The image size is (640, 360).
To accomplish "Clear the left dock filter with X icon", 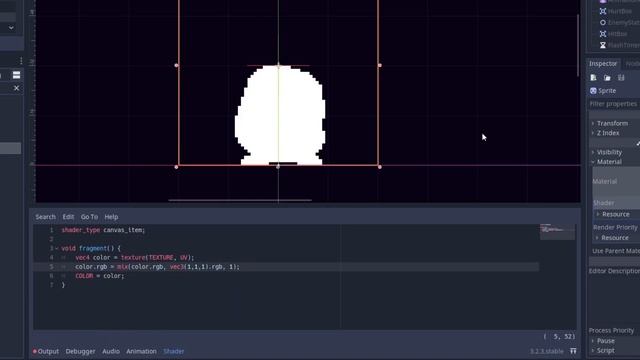I will pyautogui.click(x=16, y=88).
